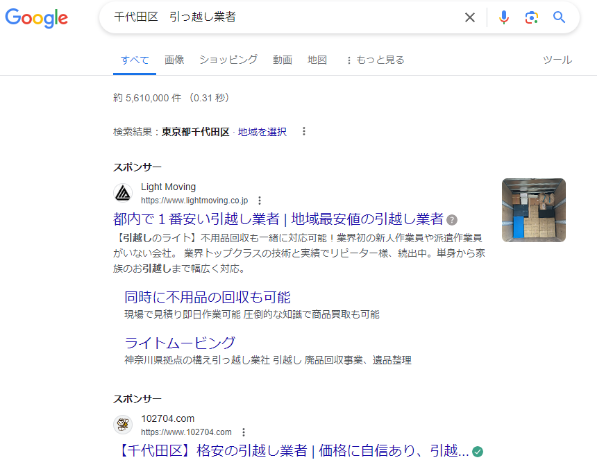
Task: Click the 102704.com site name text
Action: 168,418
